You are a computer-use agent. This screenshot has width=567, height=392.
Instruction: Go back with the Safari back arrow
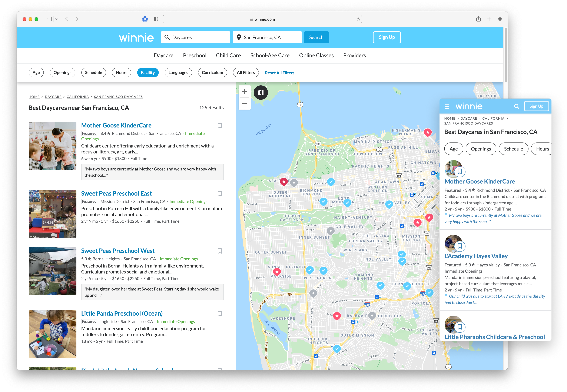(x=67, y=19)
